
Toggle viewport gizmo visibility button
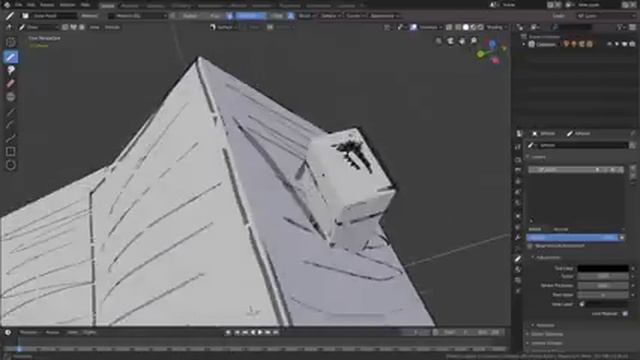click(400, 27)
